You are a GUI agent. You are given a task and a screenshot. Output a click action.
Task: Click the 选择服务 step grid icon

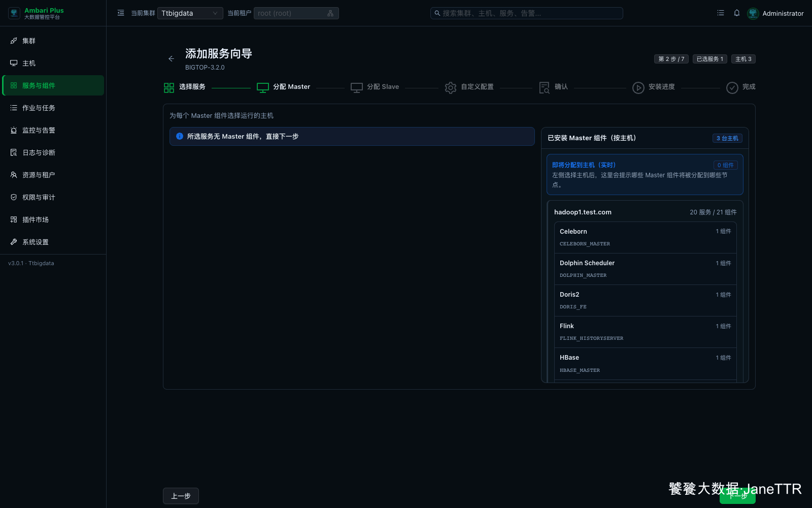click(169, 88)
